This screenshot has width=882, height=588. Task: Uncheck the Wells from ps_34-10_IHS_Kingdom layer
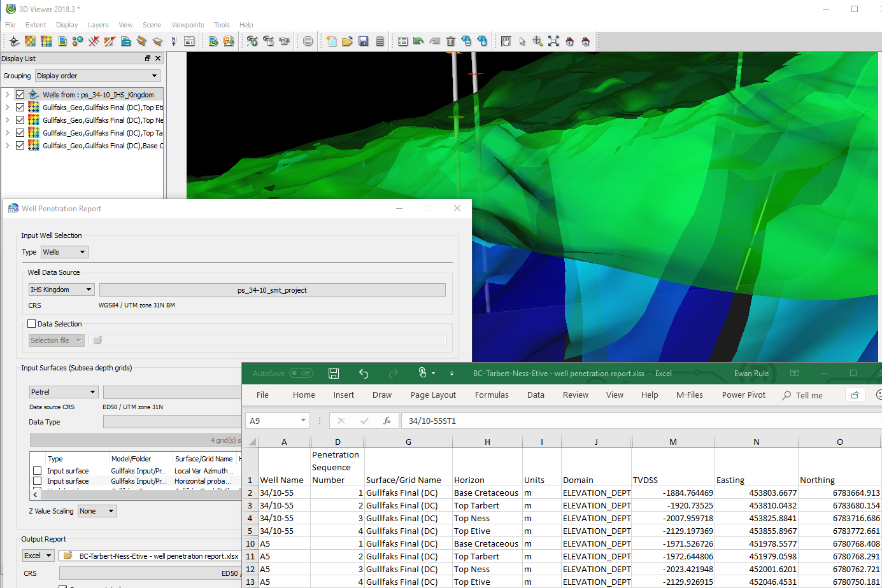20,95
